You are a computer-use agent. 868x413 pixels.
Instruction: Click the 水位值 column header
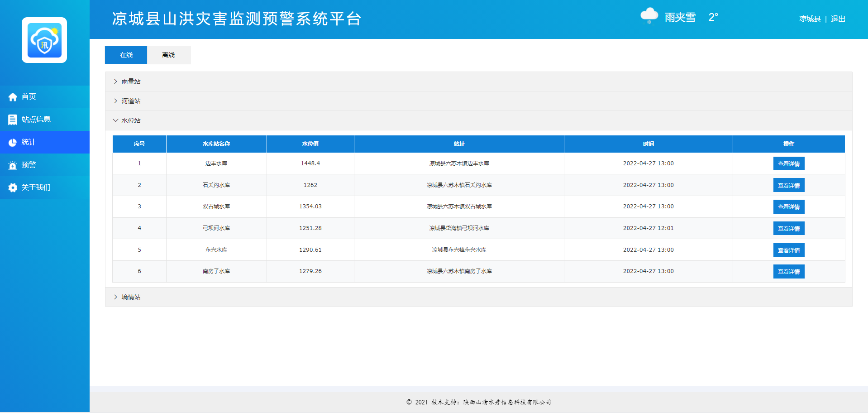click(310, 144)
